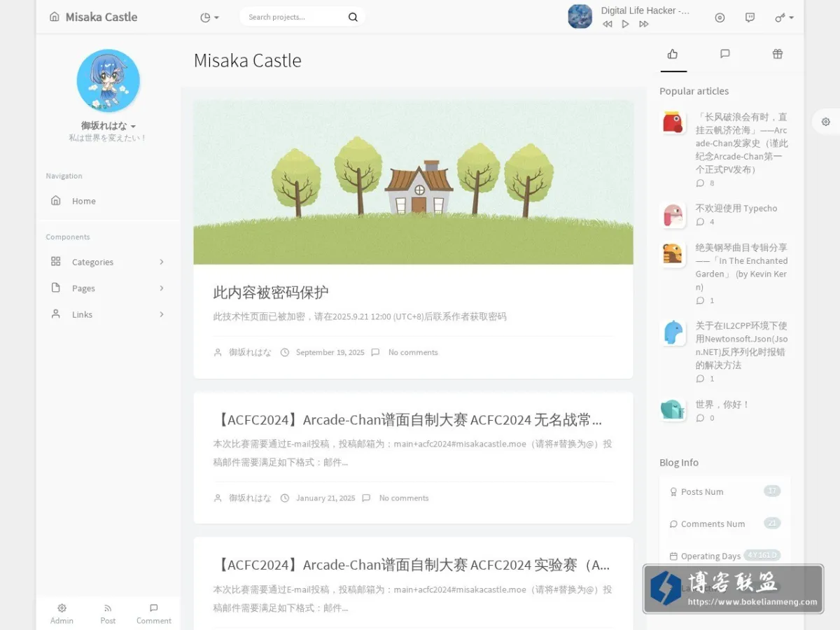
Task: Click the pink flamingo article thumbnail
Action: (x=673, y=214)
